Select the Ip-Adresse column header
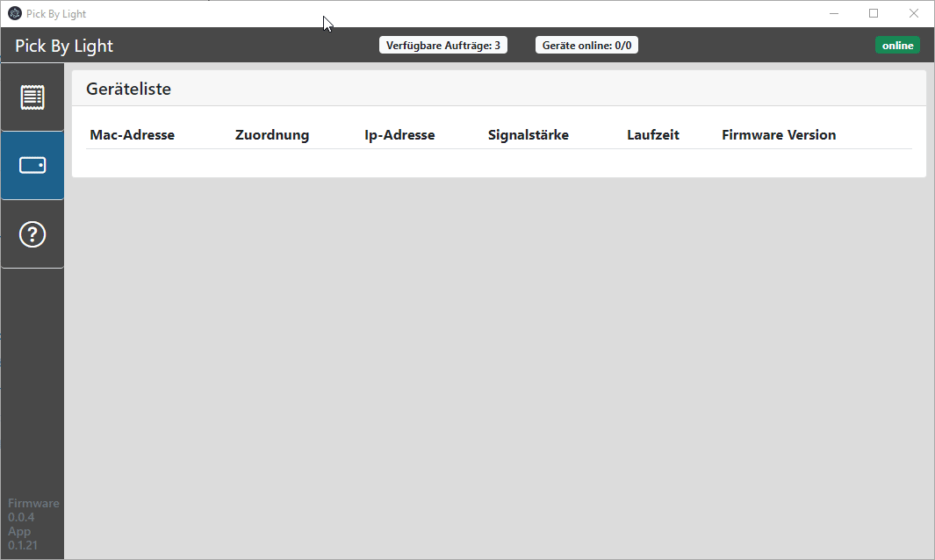 pyautogui.click(x=399, y=135)
